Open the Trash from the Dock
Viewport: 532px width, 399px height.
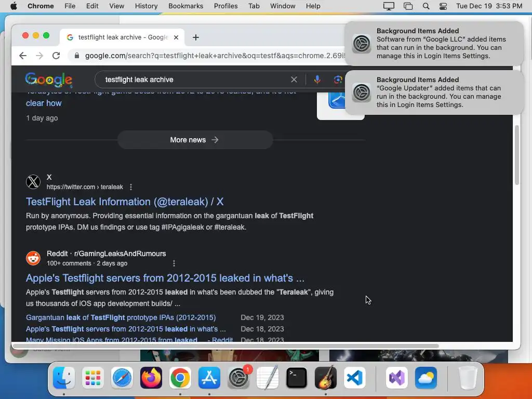pyautogui.click(x=468, y=378)
